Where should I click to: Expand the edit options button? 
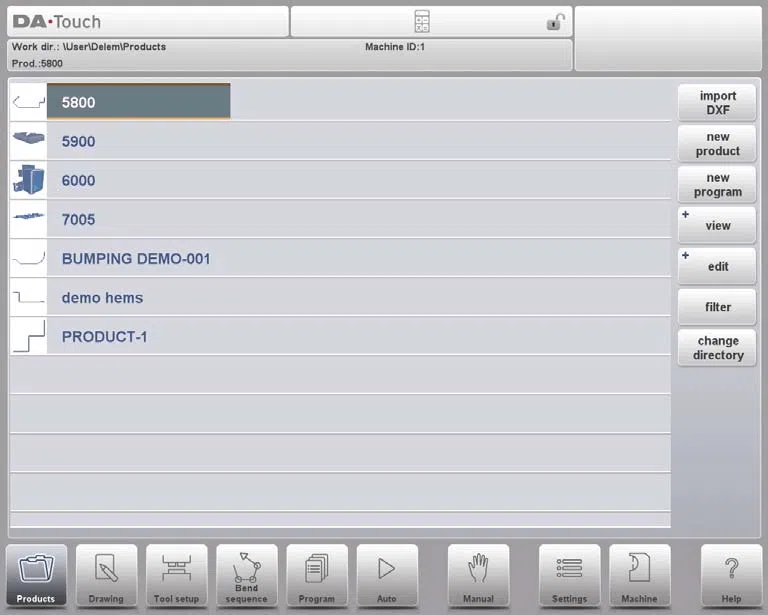point(717,266)
